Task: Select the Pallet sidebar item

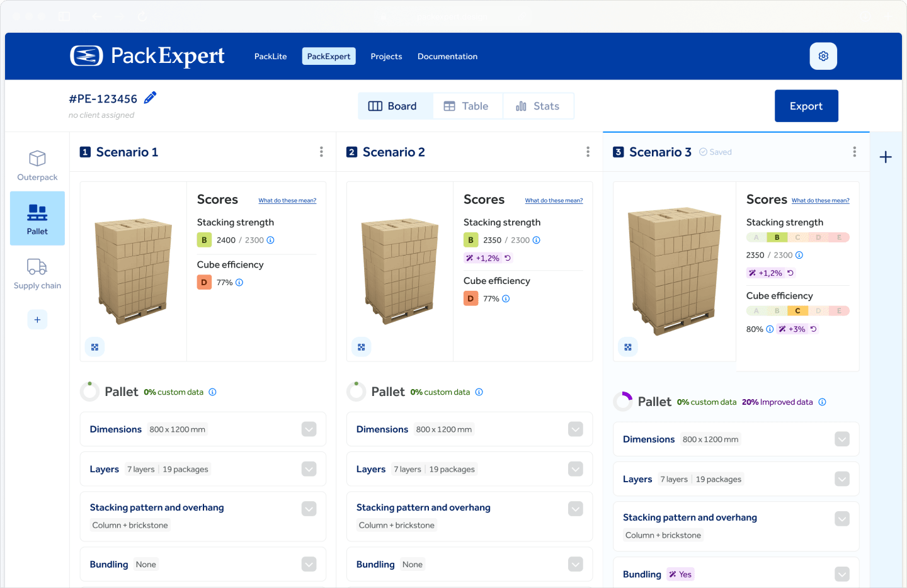Action: click(x=37, y=218)
